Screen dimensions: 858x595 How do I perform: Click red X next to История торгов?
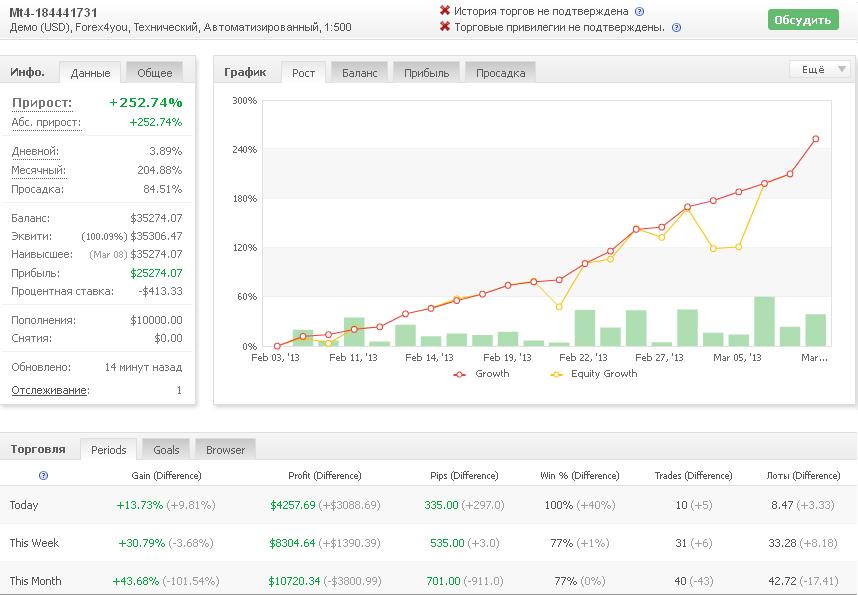coord(445,10)
